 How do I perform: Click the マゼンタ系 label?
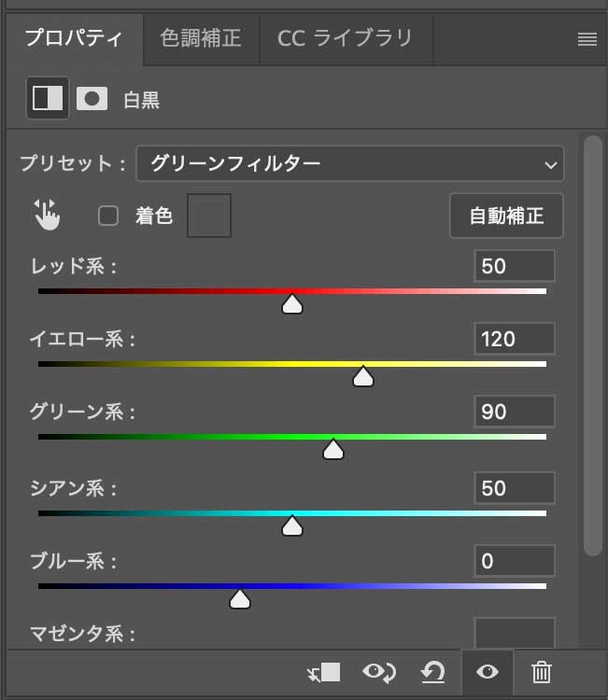coord(82,634)
